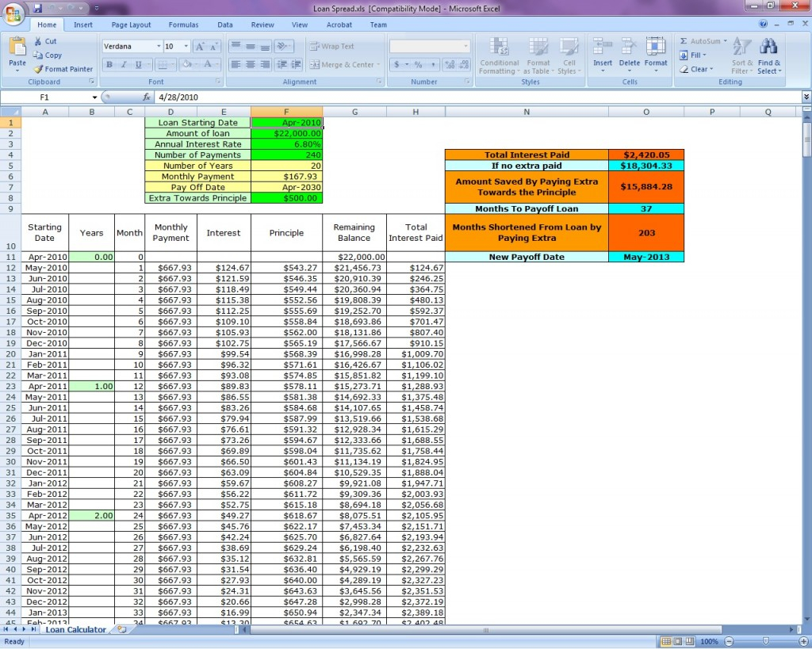Click the Insert cells icon
This screenshot has width=812, height=649.
[603, 49]
